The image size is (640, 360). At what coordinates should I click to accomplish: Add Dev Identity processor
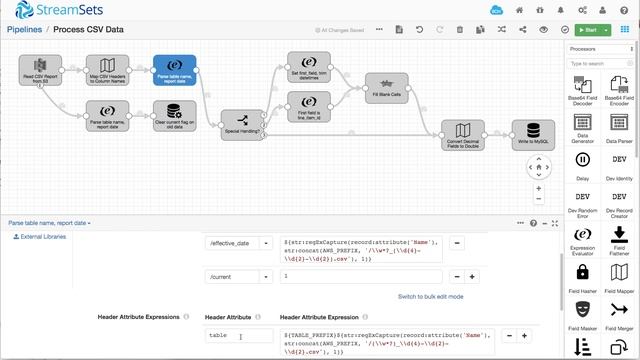click(619, 166)
